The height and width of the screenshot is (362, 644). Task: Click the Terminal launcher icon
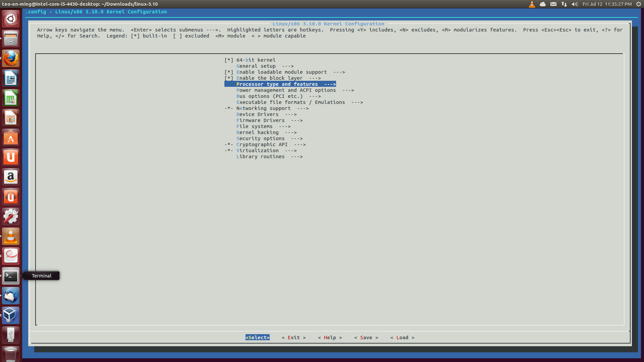coord(11,276)
